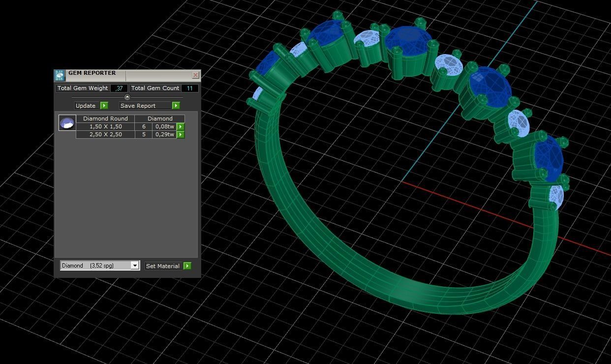611x364 pixels.
Task: Click the 0,29tw weight cell
Action: [x=165, y=134]
